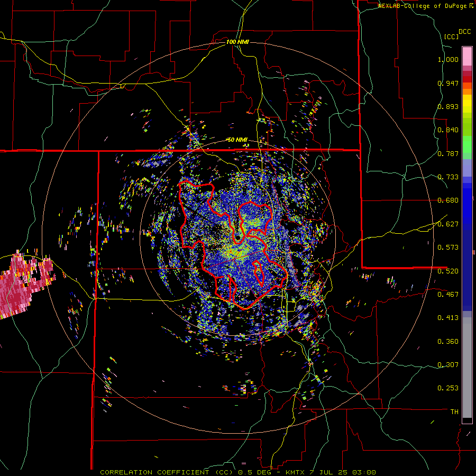Click the 0.253 scale value
Viewport: 476px width, 476px height.
(x=448, y=388)
